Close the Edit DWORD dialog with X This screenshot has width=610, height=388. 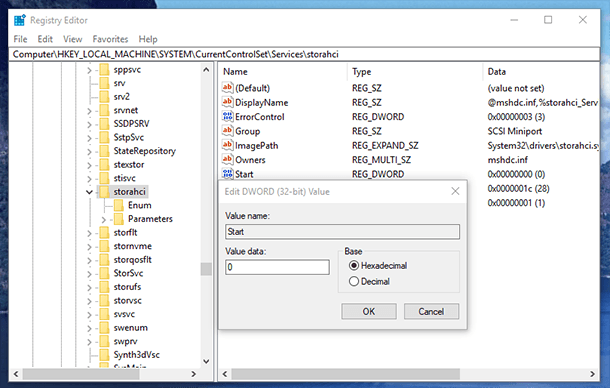pos(455,191)
